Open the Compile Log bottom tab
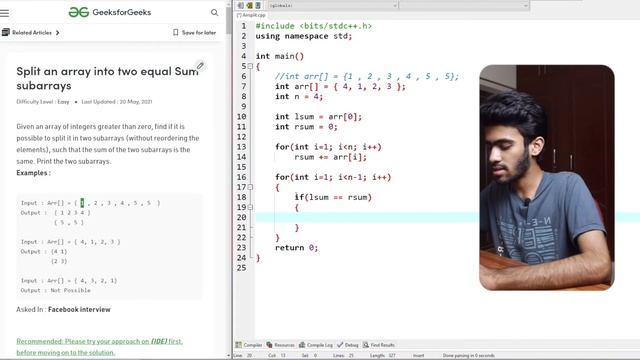 click(x=316, y=345)
